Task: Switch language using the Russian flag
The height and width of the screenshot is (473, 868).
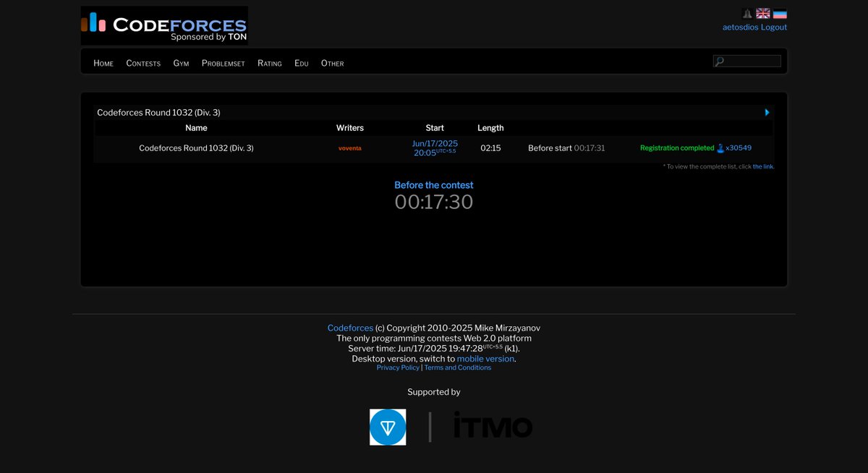Action: pyautogui.click(x=780, y=14)
